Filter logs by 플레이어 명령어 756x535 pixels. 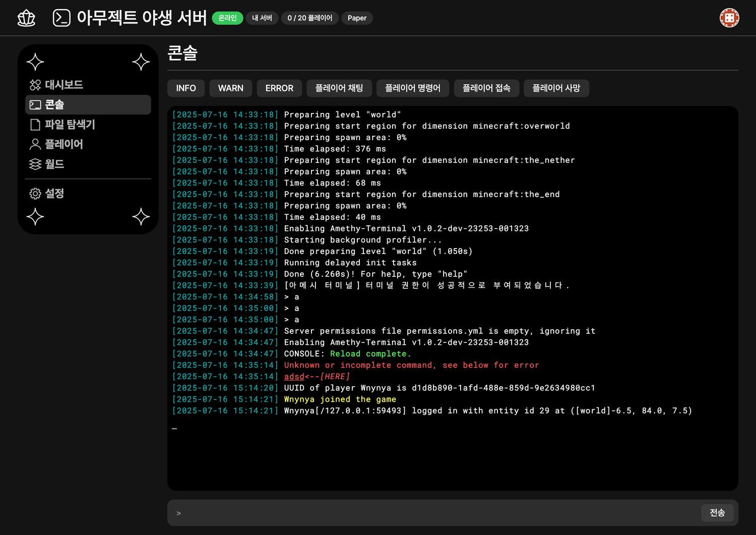[413, 88]
